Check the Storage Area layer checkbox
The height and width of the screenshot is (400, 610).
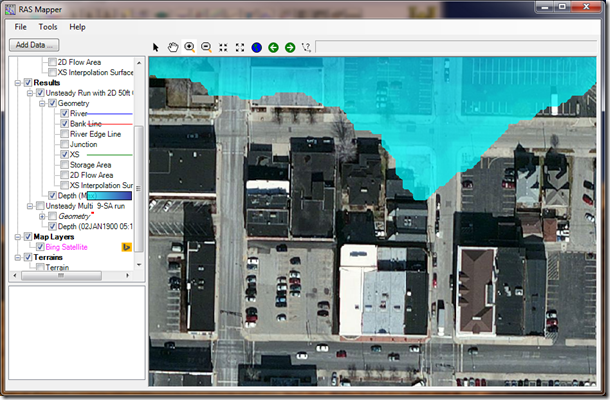click(64, 165)
